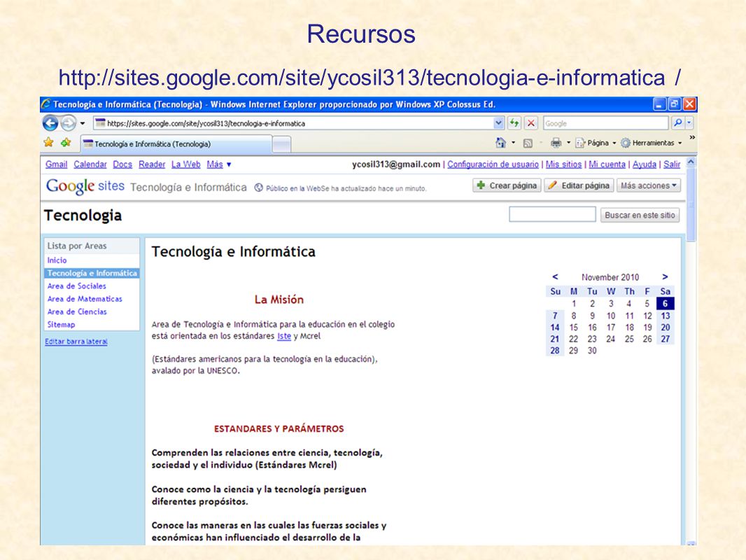This screenshot has height=560, width=746.
Task: Open Favorites Center star icon
Action: point(48,142)
